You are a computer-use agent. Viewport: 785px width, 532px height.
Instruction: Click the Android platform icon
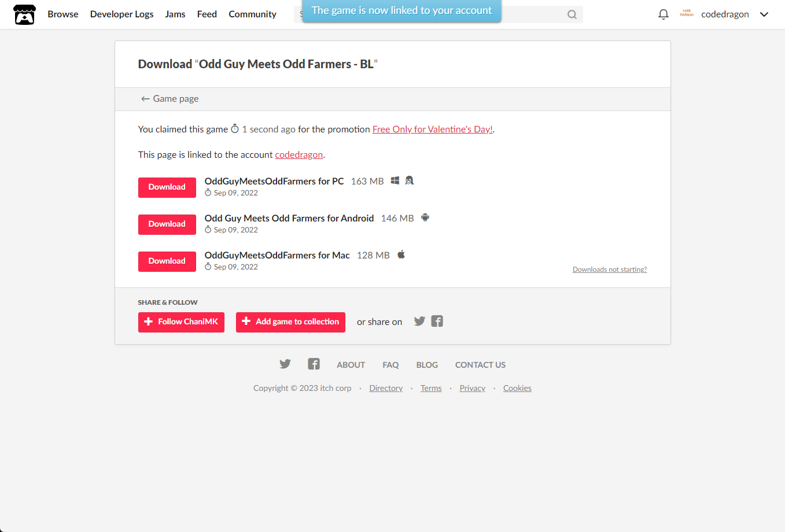tap(425, 217)
